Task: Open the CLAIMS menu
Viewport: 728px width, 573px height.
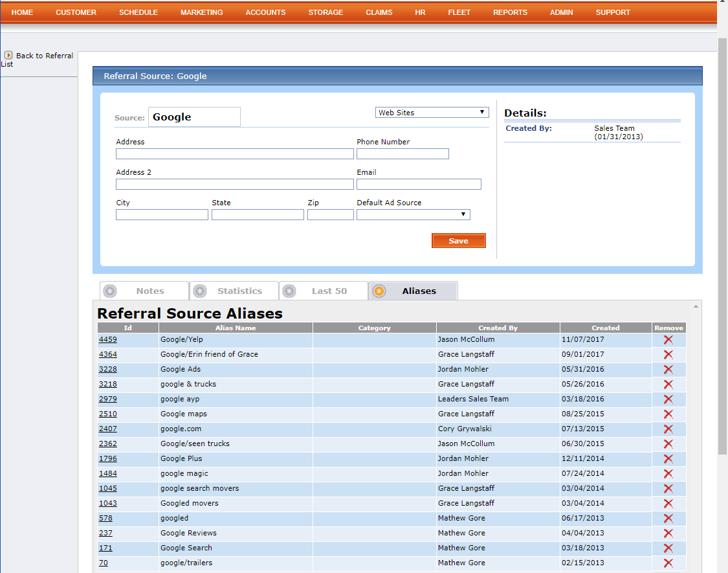Action: point(379,12)
